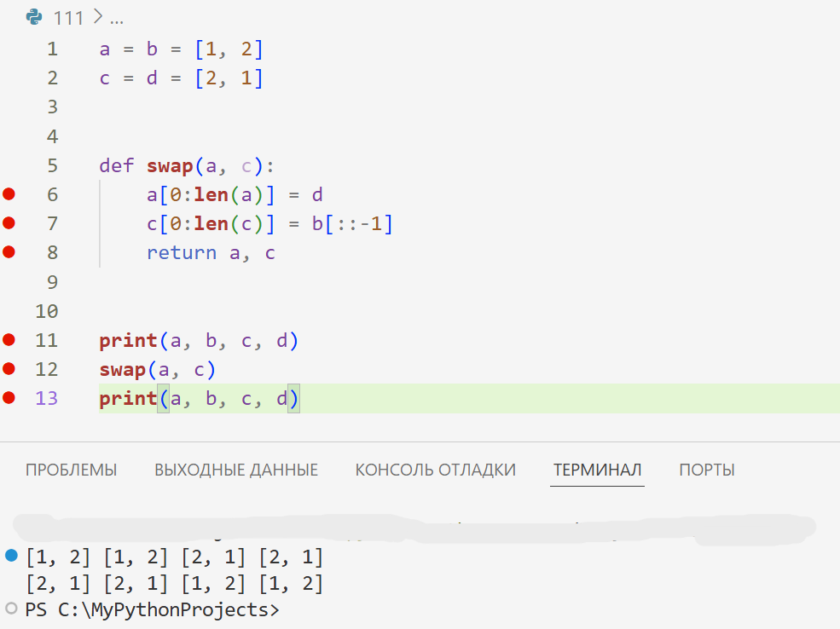Click the red breakpoint dot on line 11

9,340
